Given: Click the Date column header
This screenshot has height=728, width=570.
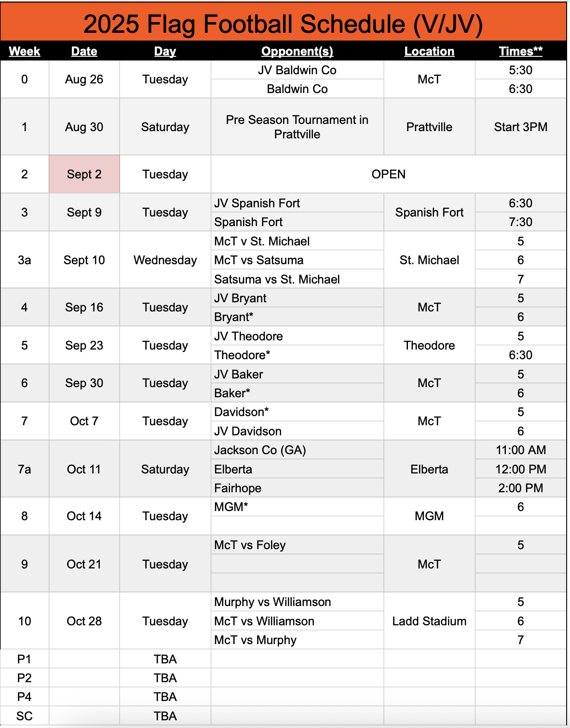Looking at the screenshot, I should pyautogui.click(x=84, y=51).
